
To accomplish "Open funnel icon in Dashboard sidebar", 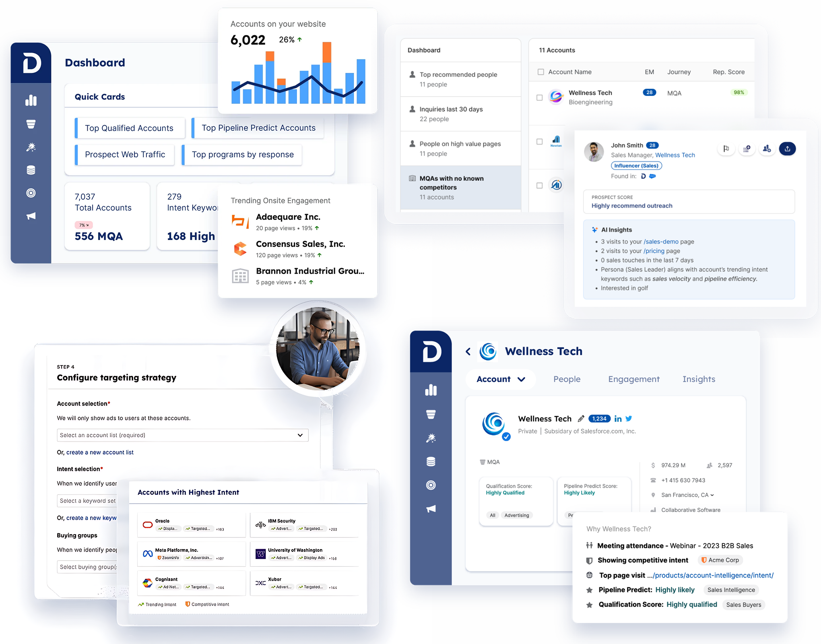I will click(x=31, y=124).
